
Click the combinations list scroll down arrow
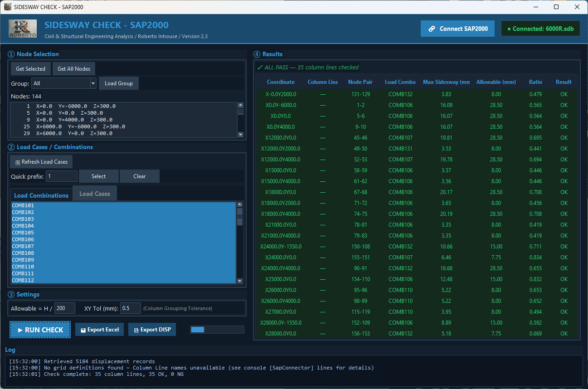coord(240,281)
